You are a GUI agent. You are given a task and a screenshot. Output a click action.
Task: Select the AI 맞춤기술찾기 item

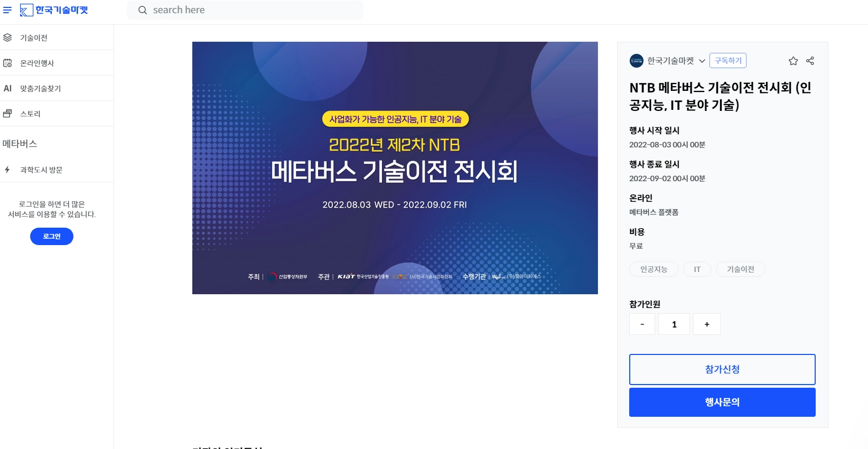pyautogui.click(x=57, y=88)
